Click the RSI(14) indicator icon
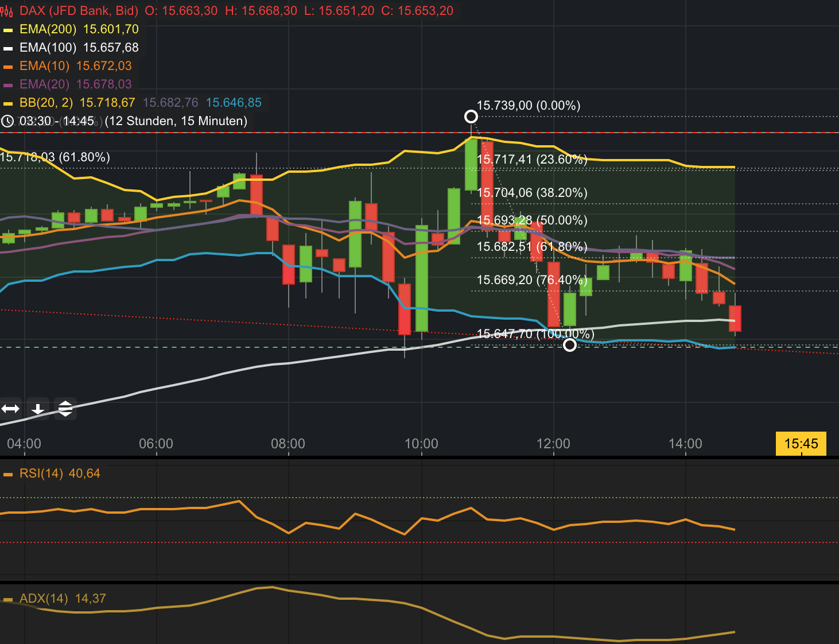The width and height of the screenshot is (839, 644). pos(7,473)
